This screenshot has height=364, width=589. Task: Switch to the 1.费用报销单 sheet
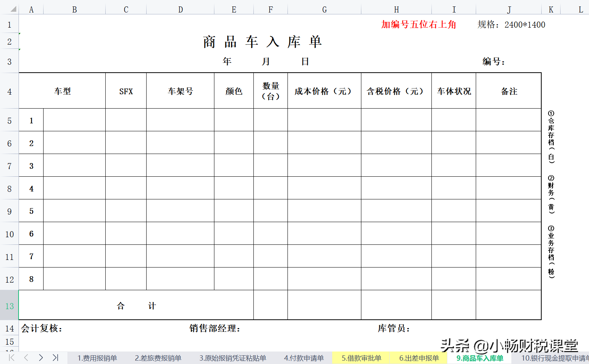click(97, 358)
